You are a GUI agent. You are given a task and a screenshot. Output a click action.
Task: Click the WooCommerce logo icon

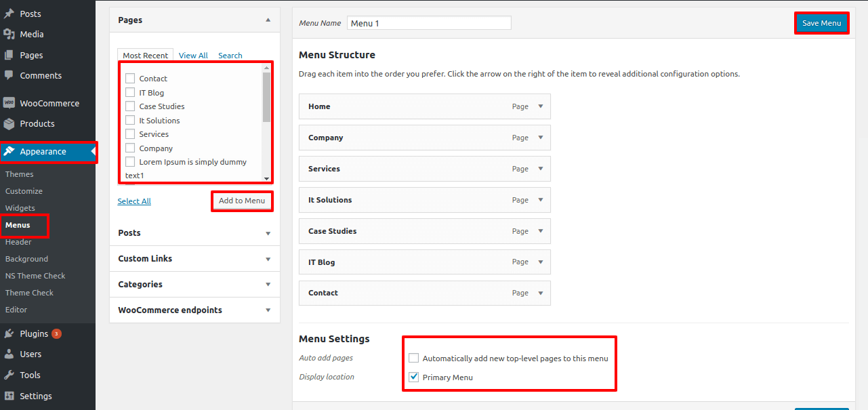click(9, 103)
